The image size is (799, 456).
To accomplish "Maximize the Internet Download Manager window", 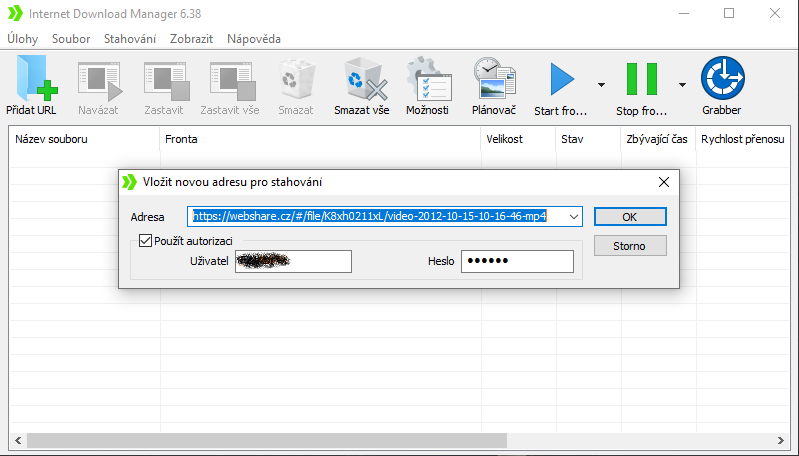I will pyautogui.click(x=729, y=13).
